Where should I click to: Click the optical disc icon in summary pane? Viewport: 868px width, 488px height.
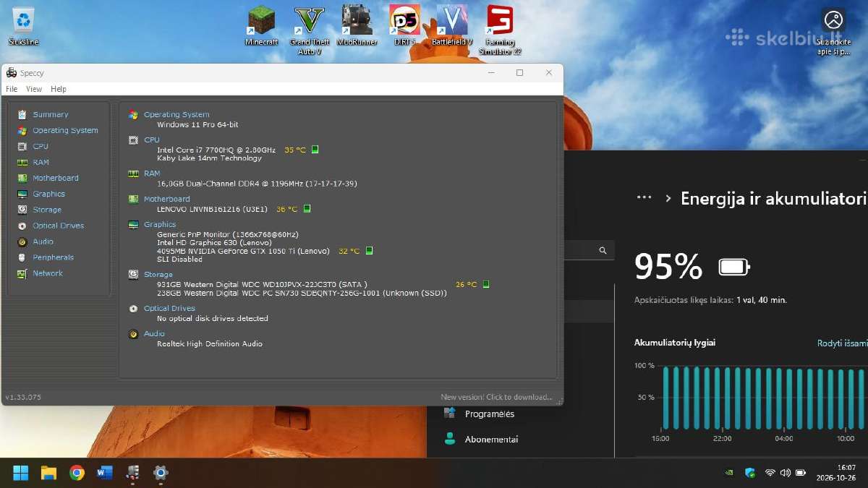[x=133, y=308]
